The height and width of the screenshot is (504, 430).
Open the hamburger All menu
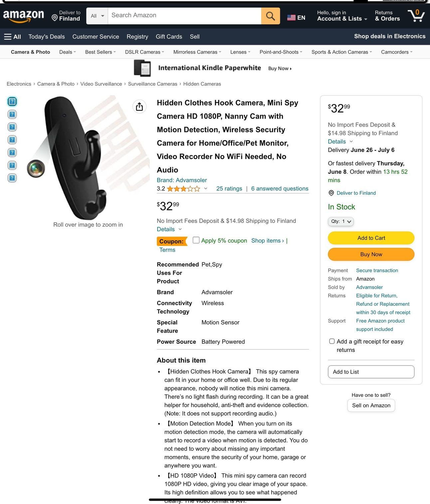[x=12, y=37]
